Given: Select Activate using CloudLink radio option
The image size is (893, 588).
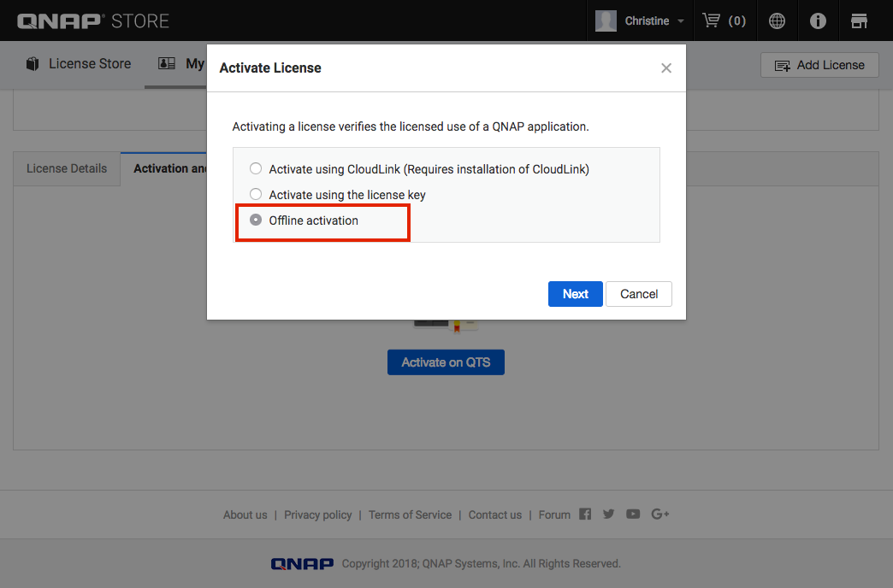Looking at the screenshot, I should pos(256,168).
